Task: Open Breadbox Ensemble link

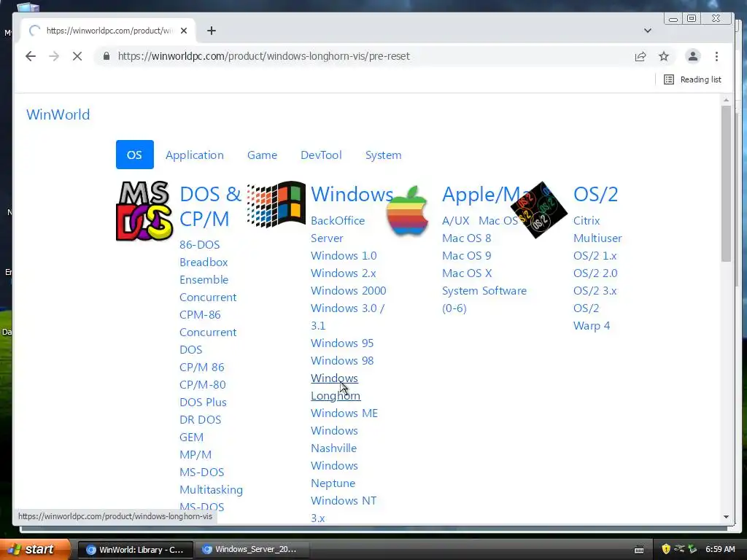Action: (x=204, y=271)
